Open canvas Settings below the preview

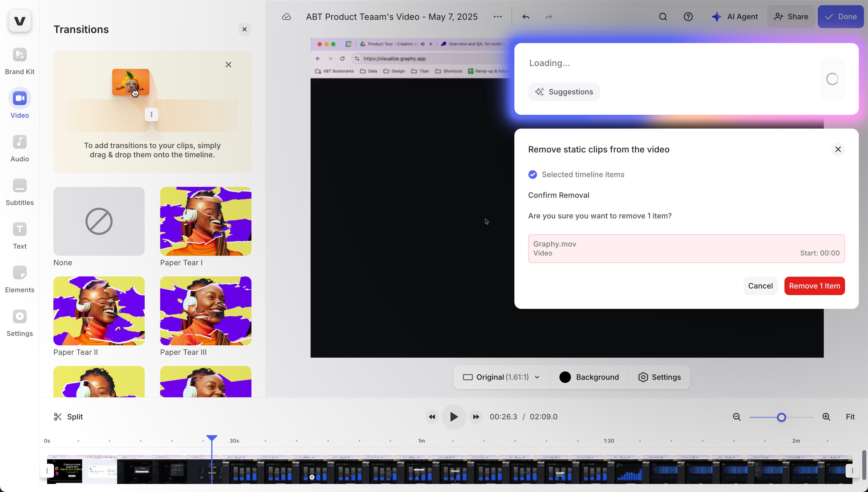[659, 377]
